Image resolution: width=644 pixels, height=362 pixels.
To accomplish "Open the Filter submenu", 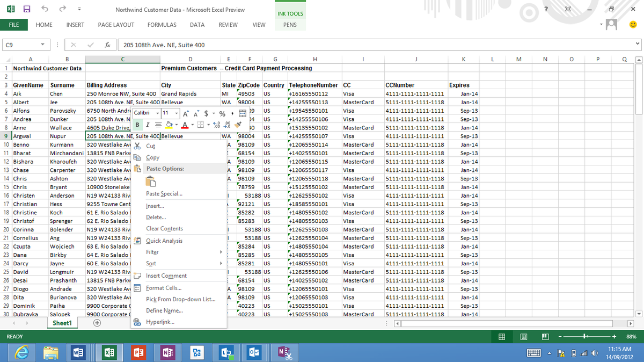I will click(x=179, y=252).
